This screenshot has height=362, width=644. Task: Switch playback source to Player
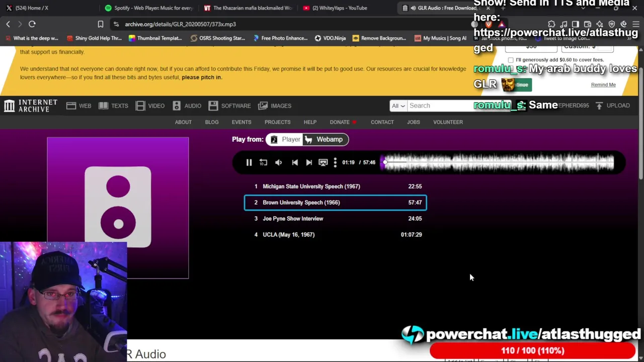click(x=285, y=139)
